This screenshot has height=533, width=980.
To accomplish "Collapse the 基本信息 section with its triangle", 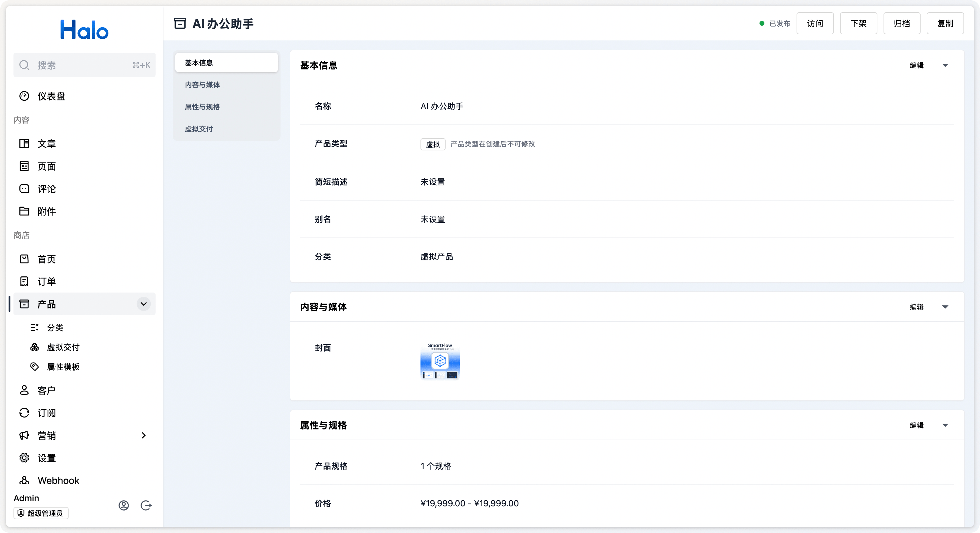I will pos(945,65).
